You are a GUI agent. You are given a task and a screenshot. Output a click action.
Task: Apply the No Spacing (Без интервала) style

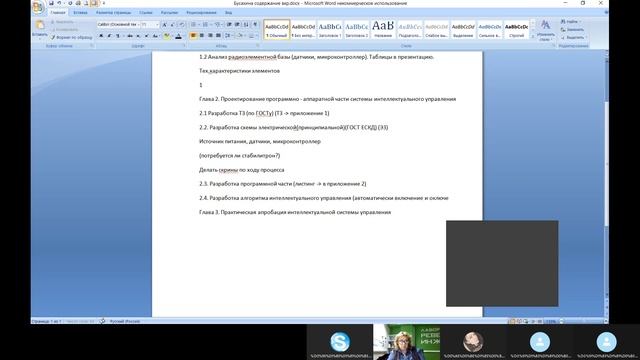[303, 29]
